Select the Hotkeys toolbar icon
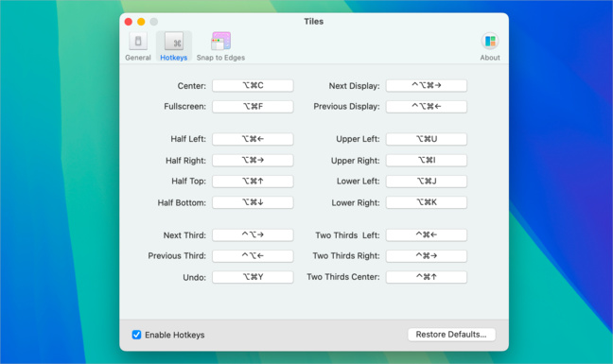Screen dimensions: 613x364 173,46
